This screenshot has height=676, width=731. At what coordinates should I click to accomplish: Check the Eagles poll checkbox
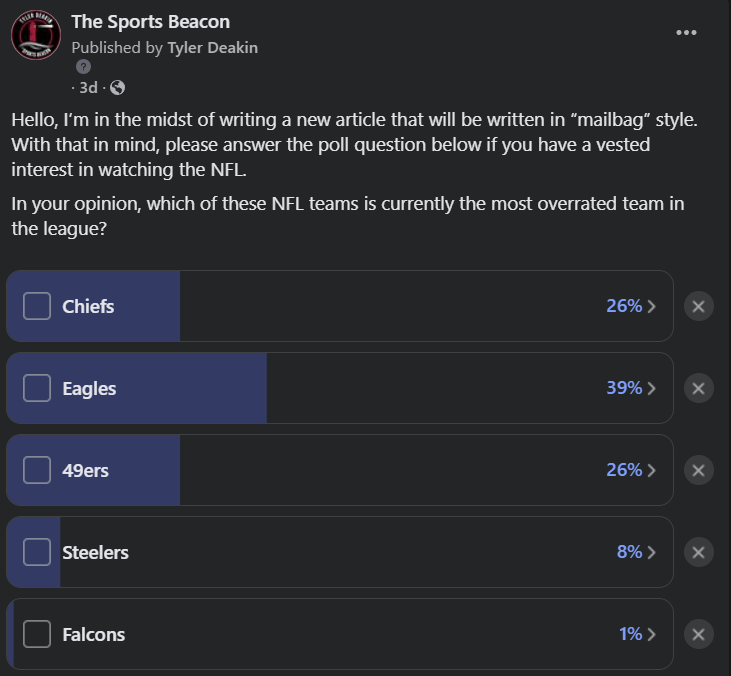(37, 388)
